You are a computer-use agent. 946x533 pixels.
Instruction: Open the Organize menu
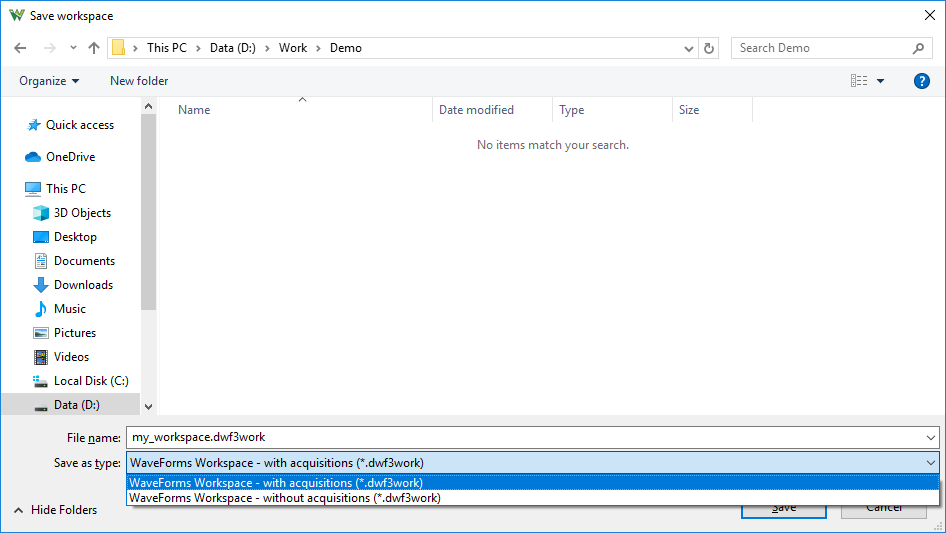click(49, 81)
